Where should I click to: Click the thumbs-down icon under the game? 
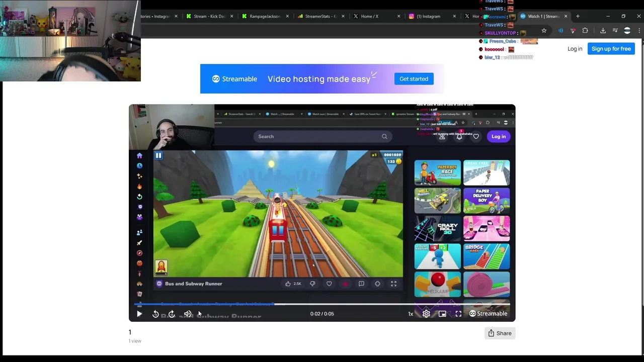click(312, 284)
